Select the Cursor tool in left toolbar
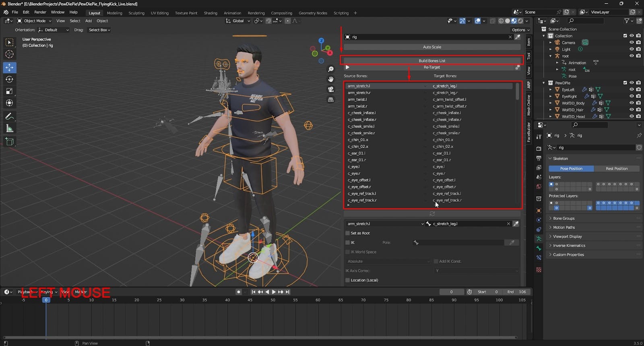 (9, 54)
